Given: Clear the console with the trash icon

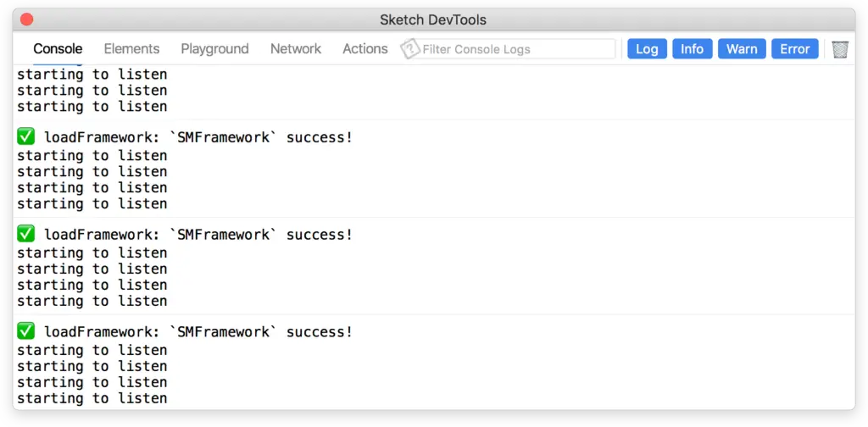Looking at the screenshot, I should click(839, 49).
